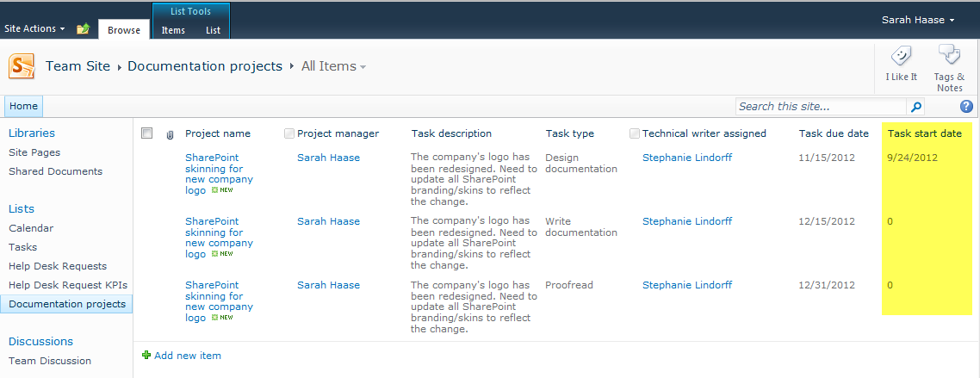
Task: Click the green plus icon for new item
Action: (146, 356)
